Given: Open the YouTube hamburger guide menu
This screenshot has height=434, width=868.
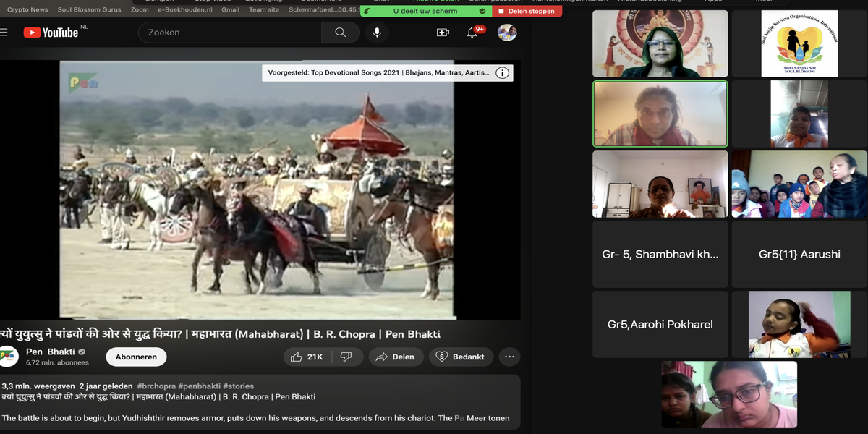Looking at the screenshot, I should pos(4,33).
